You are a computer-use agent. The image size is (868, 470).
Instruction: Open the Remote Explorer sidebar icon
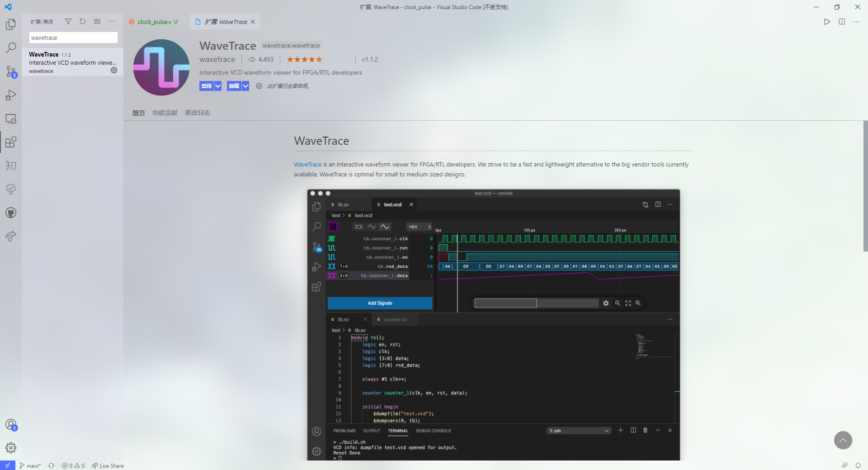pos(11,119)
